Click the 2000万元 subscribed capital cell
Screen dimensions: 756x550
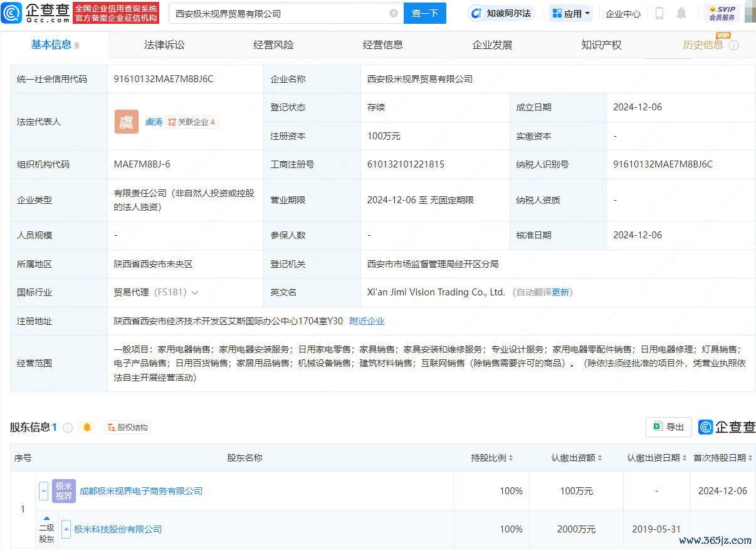click(x=576, y=529)
